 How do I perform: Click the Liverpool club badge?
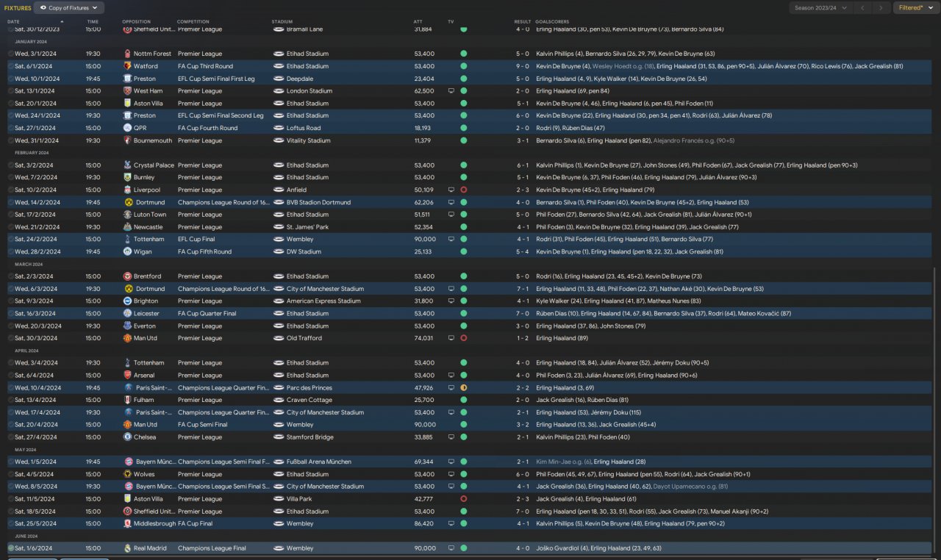pos(128,190)
